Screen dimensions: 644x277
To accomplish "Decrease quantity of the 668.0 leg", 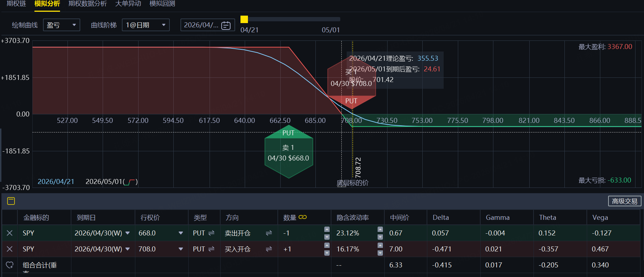I will click(327, 237).
